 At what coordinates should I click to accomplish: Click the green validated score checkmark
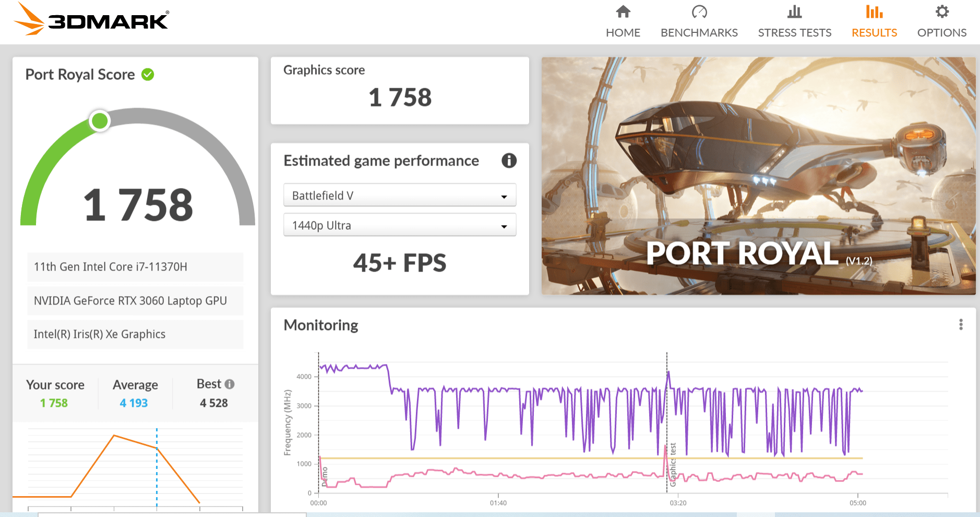click(148, 75)
